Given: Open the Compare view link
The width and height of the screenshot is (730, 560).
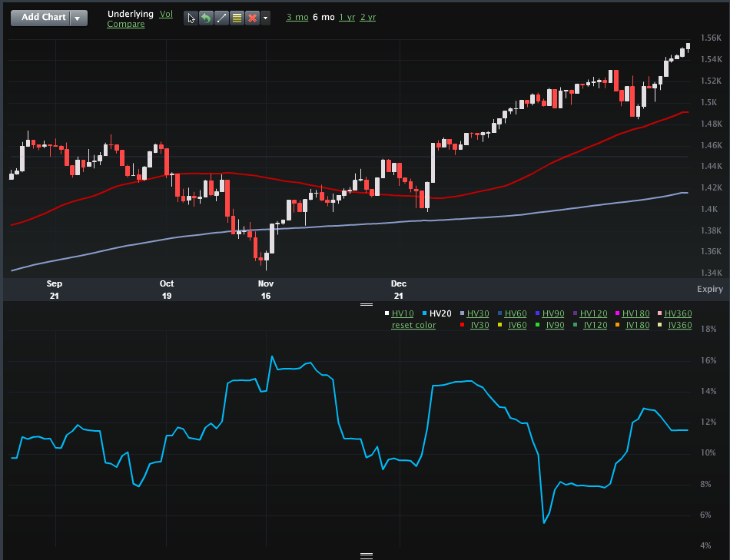Looking at the screenshot, I should click(125, 25).
